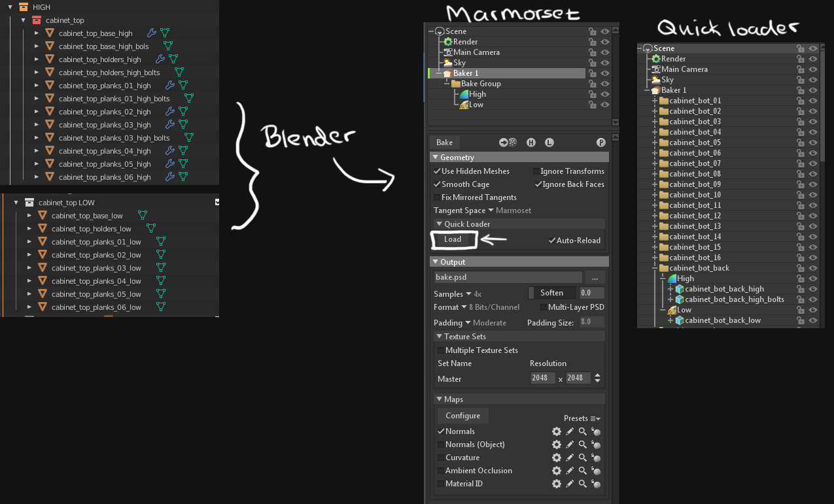Edit the Curvature map with the pencil icon
This screenshot has width=834, height=504.
(x=569, y=458)
